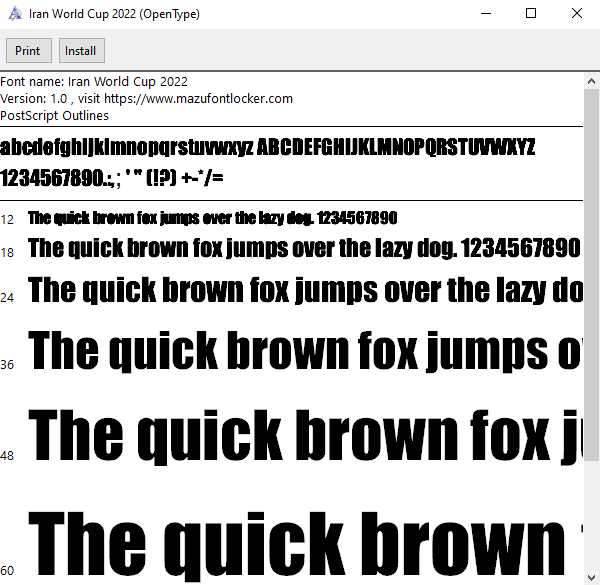The height and width of the screenshot is (585, 600).
Task: Click the size 24 sample label
Action: 7,298
